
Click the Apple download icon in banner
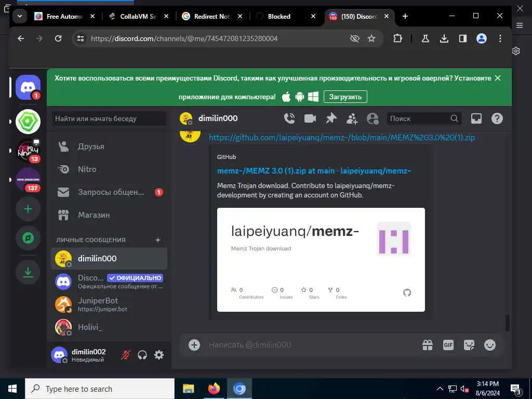[286, 97]
